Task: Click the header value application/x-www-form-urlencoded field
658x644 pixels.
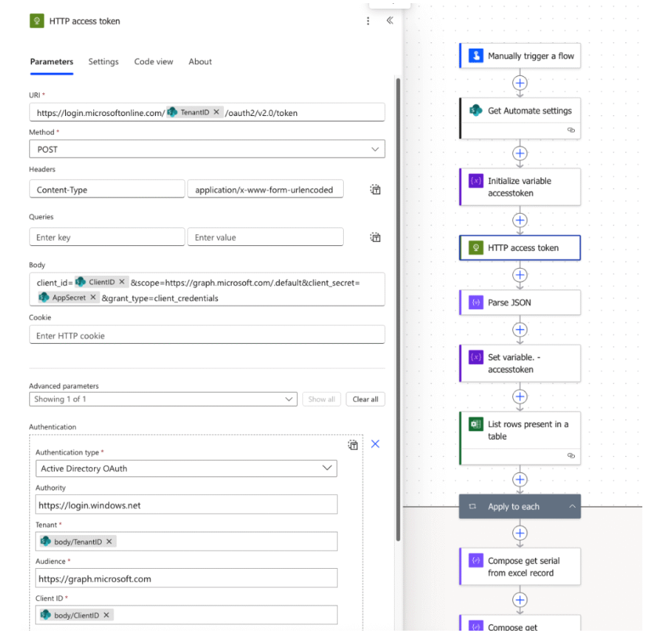Action: click(x=266, y=190)
